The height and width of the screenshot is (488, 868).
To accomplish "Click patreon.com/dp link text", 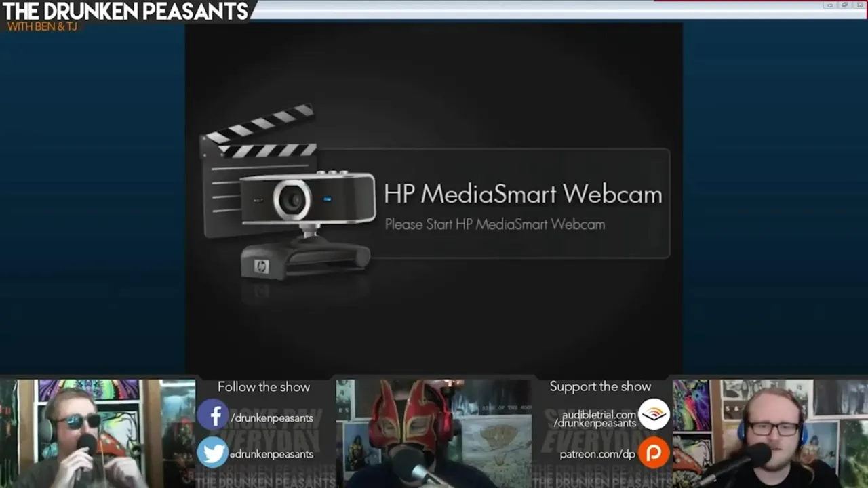I will [x=597, y=454].
